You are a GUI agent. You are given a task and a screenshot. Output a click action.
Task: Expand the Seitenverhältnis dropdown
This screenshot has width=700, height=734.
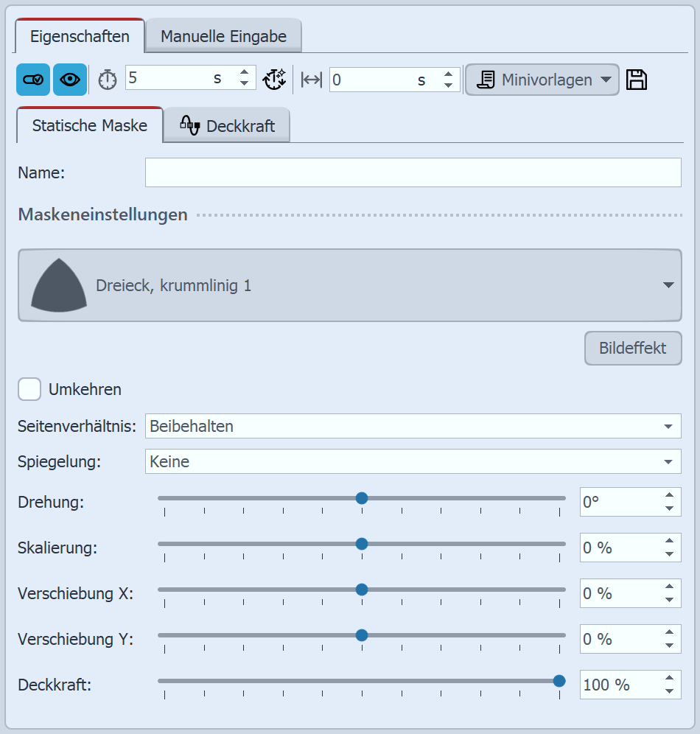(x=668, y=426)
